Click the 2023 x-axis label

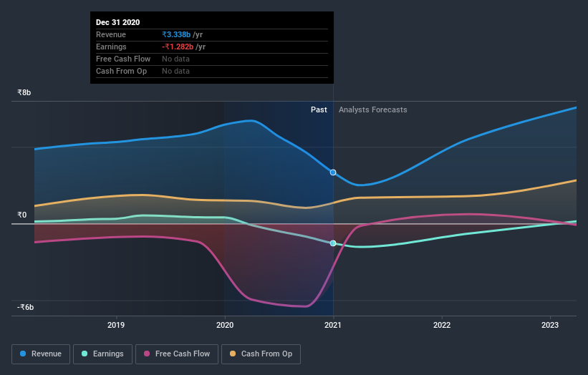[550, 325]
